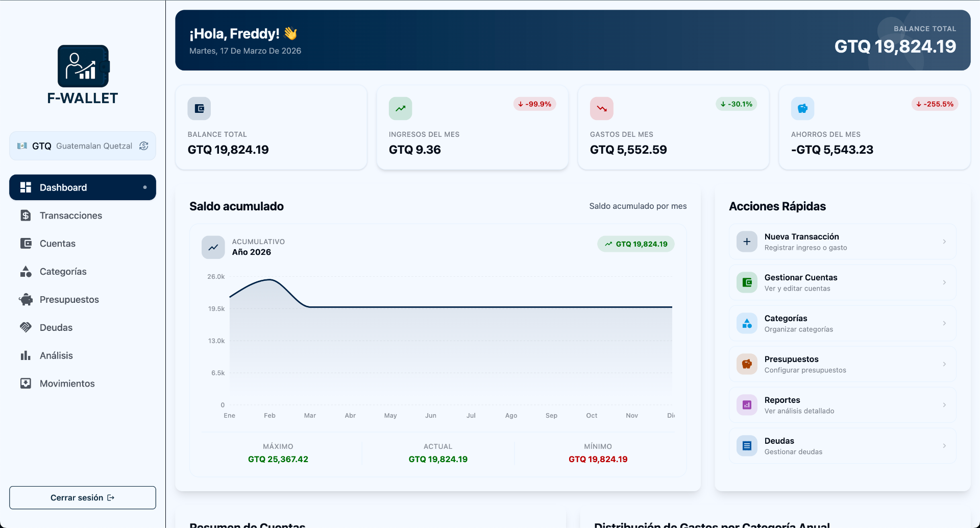The width and height of the screenshot is (980, 528).
Task: Expand the Reportes quick action chevron
Action: point(943,405)
